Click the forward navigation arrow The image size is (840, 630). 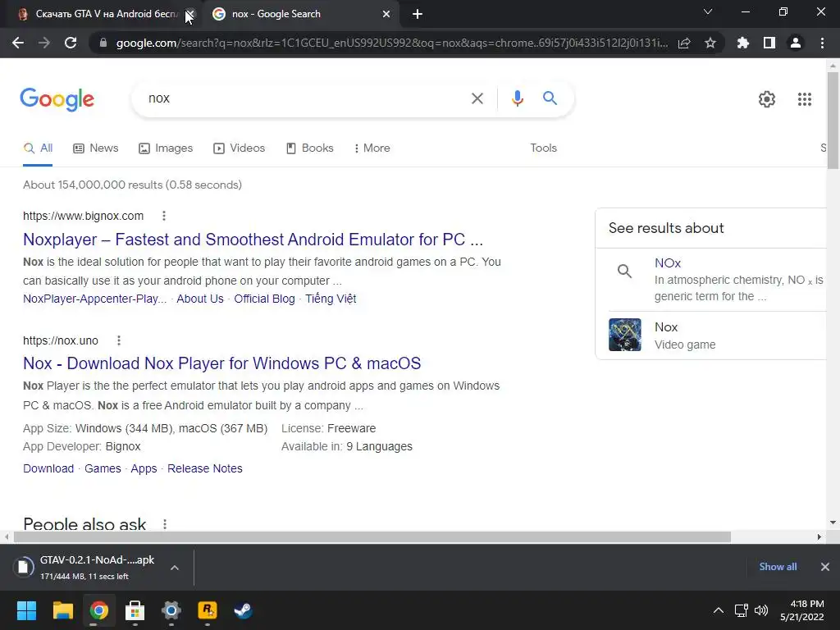44,43
